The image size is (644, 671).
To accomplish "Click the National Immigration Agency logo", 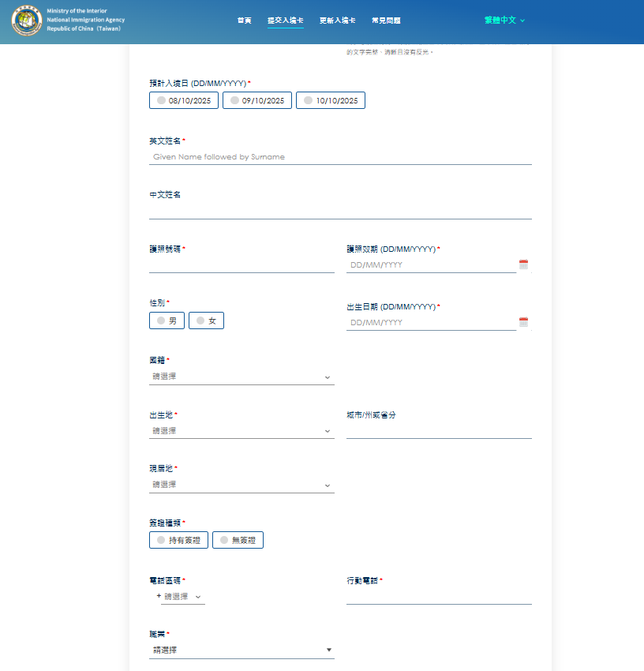I will [x=27, y=21].
